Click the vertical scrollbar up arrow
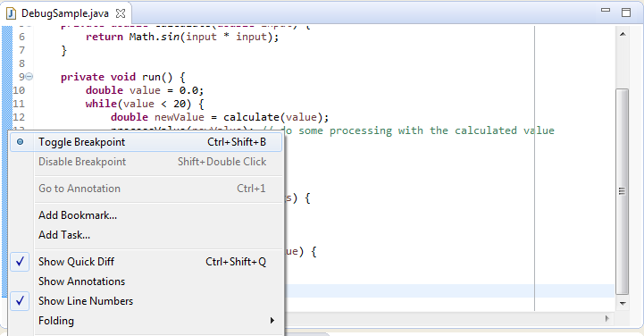This screenshot has width=644, height=336. [623, 35]
